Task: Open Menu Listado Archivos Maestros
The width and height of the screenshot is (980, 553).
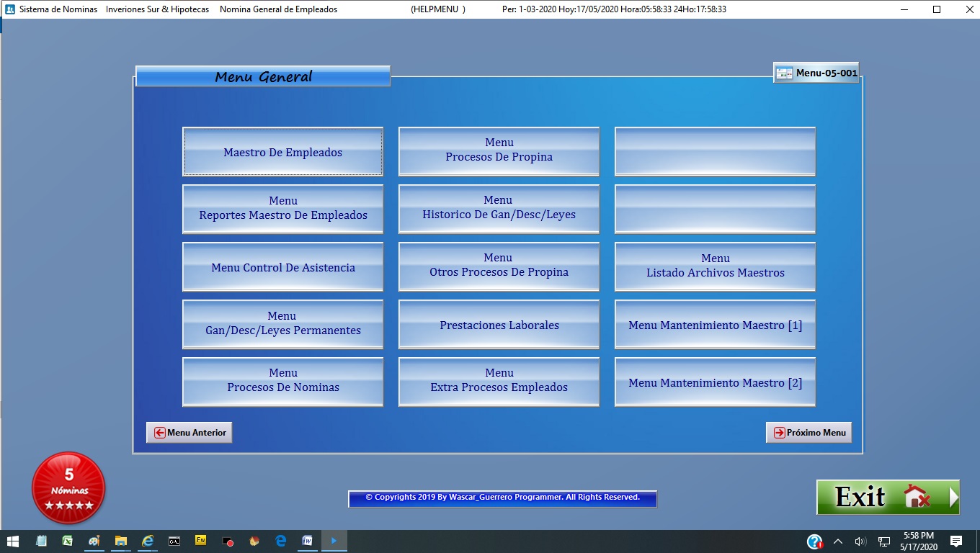Action: tap(715, 266)
